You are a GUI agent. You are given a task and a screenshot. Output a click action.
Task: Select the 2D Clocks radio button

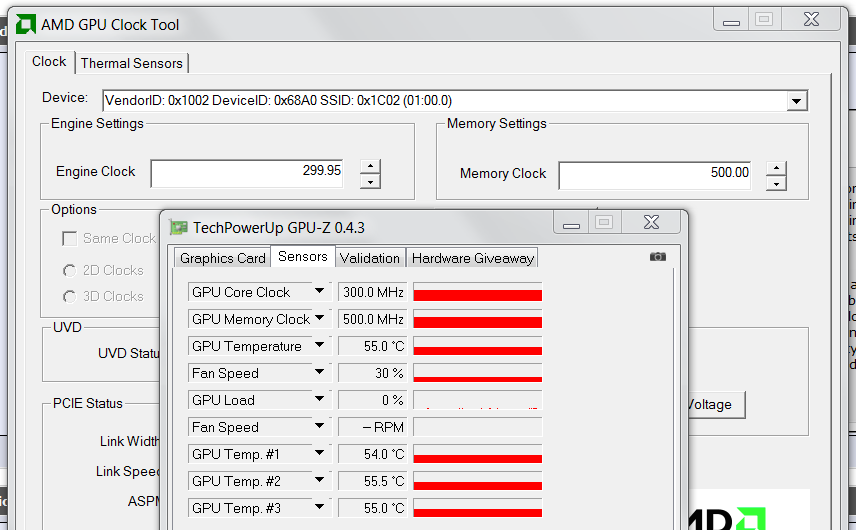(x=69, y=270)
